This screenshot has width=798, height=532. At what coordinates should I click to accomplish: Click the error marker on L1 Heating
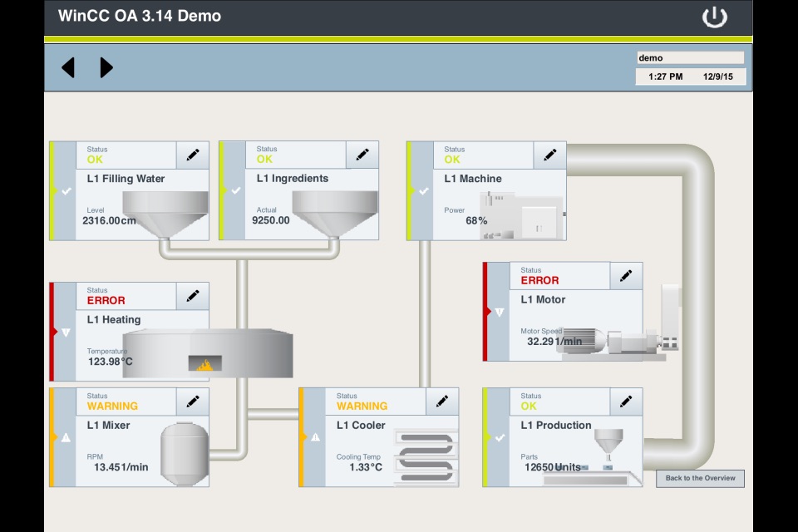[66, 332]
